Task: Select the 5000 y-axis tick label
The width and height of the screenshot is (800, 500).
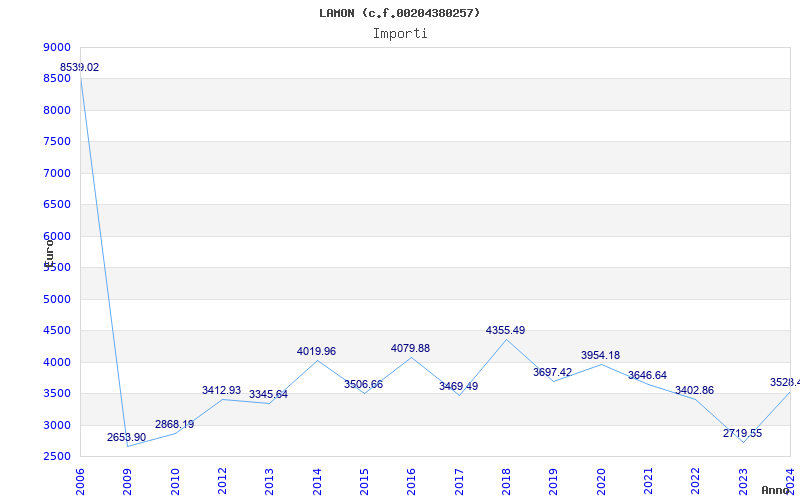Action: 57,299
